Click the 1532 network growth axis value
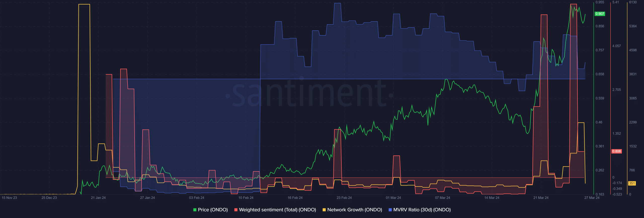 633,146
